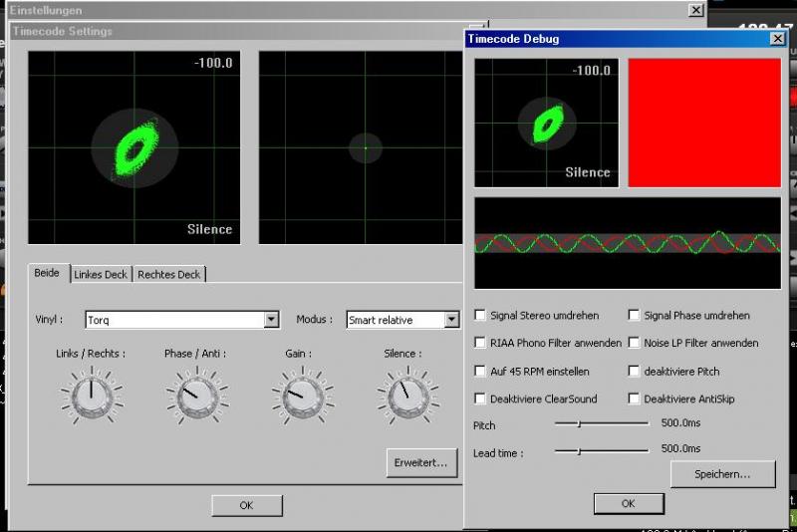Viewport: 797px width, 532px height.
Task: Open the Vinyl dropdown showing Torq
Action: pyautogui.click(x=271, y=320)
